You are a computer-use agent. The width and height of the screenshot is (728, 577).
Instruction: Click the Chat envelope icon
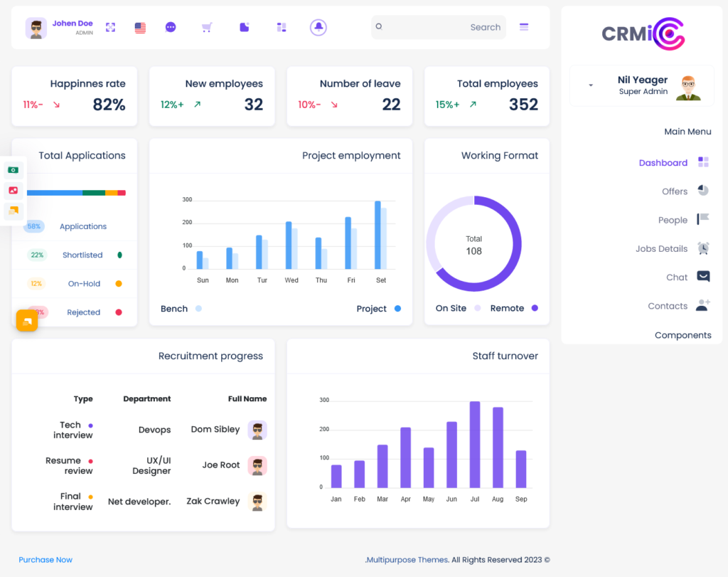point(703,276)
